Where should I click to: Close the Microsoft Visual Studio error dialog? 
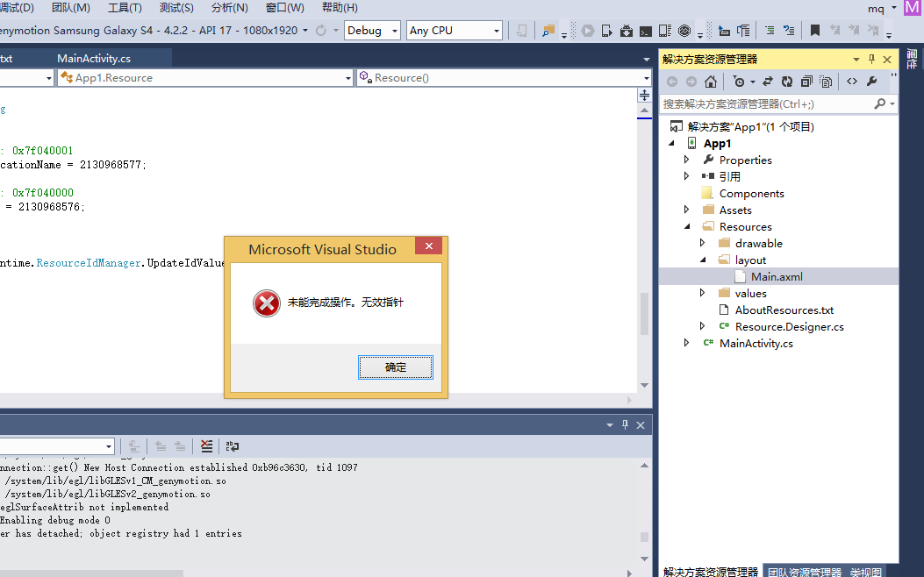[429, 246]
